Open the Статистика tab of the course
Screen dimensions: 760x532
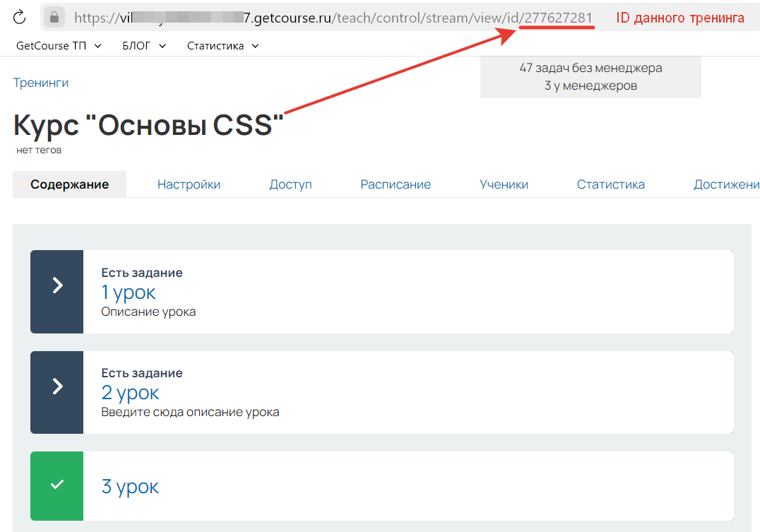click(x=610, y=184)
